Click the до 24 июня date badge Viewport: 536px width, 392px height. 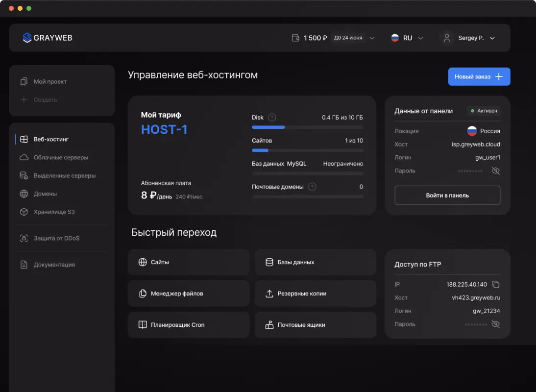coord(348,38)
